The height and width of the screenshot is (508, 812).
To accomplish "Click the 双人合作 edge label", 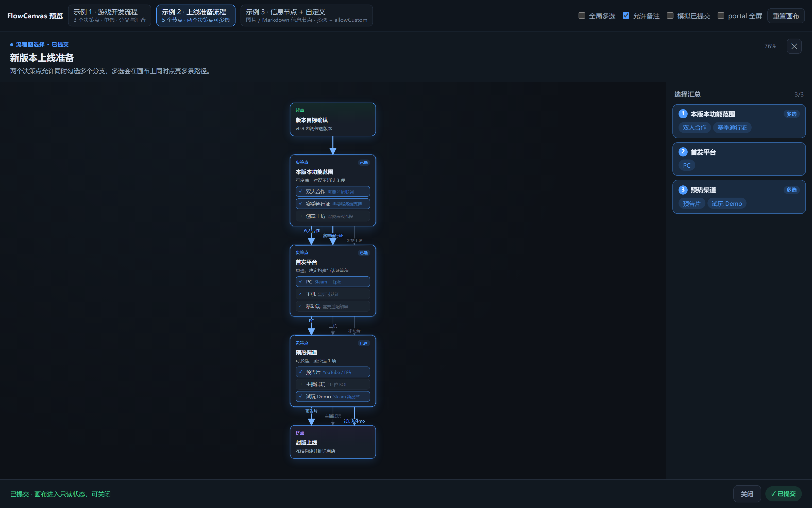I will [x=311, y=231].
